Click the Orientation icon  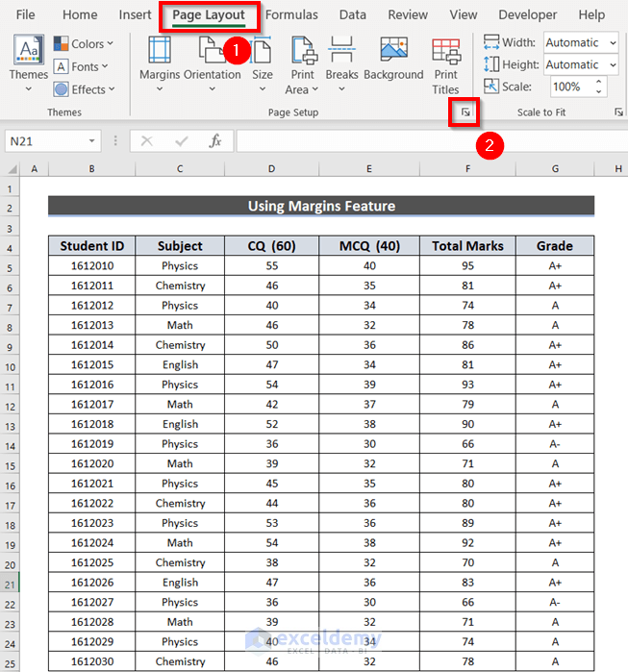(213, 50)
